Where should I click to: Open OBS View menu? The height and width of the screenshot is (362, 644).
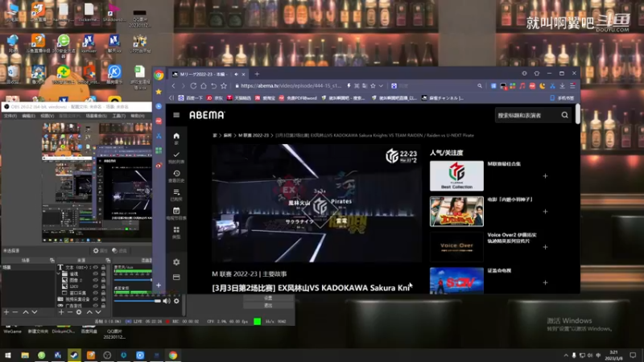[47, 116]
